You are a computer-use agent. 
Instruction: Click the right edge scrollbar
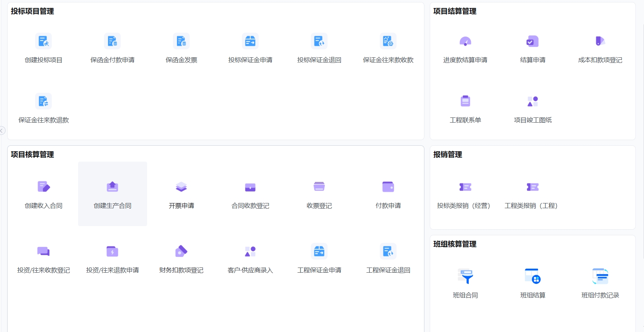pos(642,159)
